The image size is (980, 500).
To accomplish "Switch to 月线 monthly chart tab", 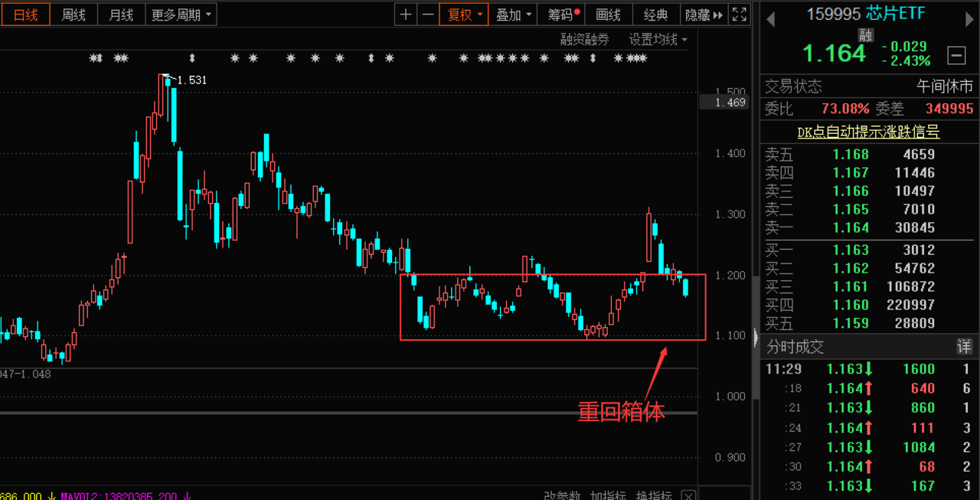I will coord(121,15).
